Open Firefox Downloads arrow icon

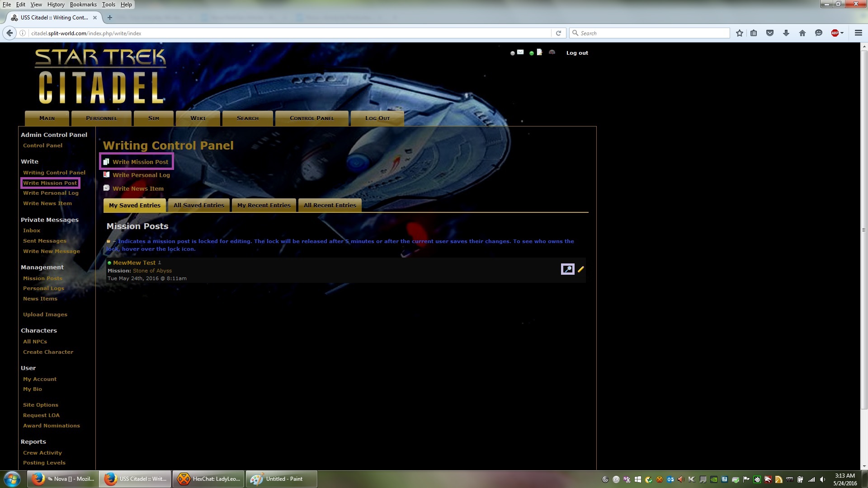[786, 33]
